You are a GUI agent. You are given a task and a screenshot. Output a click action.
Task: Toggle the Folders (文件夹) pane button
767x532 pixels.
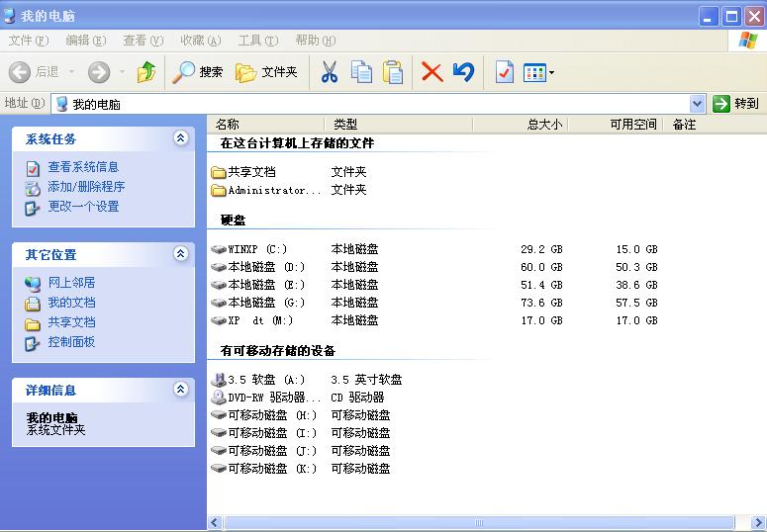pos(266,72)
